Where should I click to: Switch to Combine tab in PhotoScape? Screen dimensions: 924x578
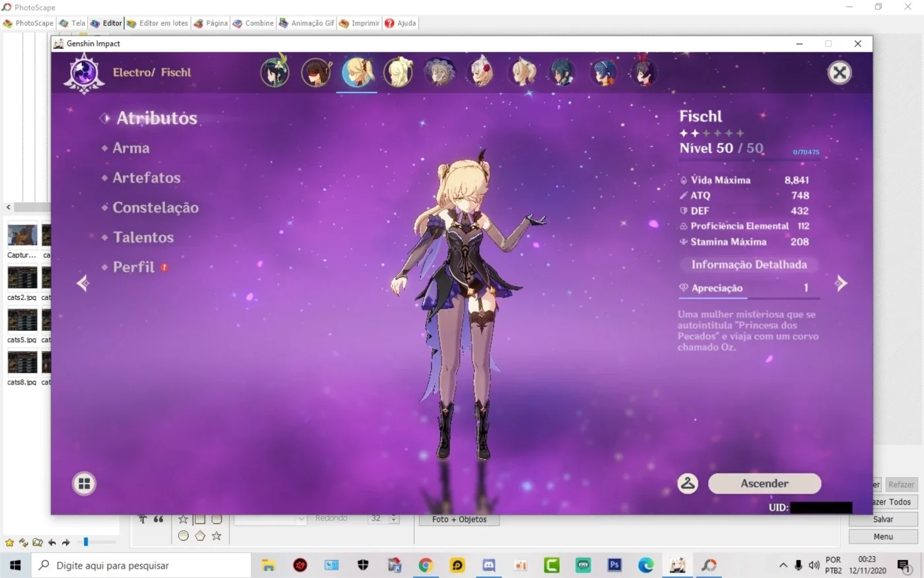tap(253, 23)
